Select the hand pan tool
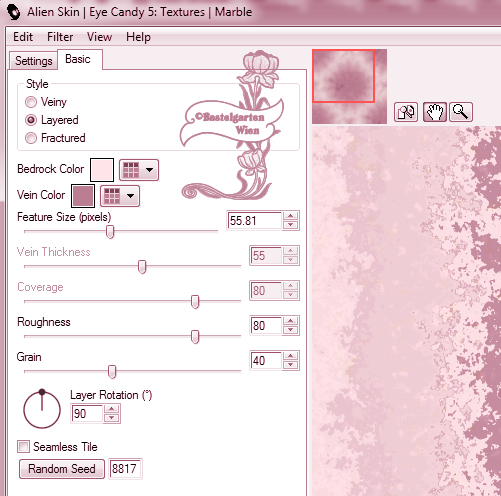 pos(435,112)
